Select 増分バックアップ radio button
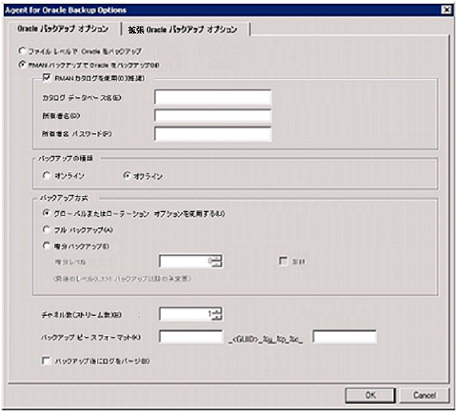The height and width of the screenshot is (412, 457). (x=46, y=246)
